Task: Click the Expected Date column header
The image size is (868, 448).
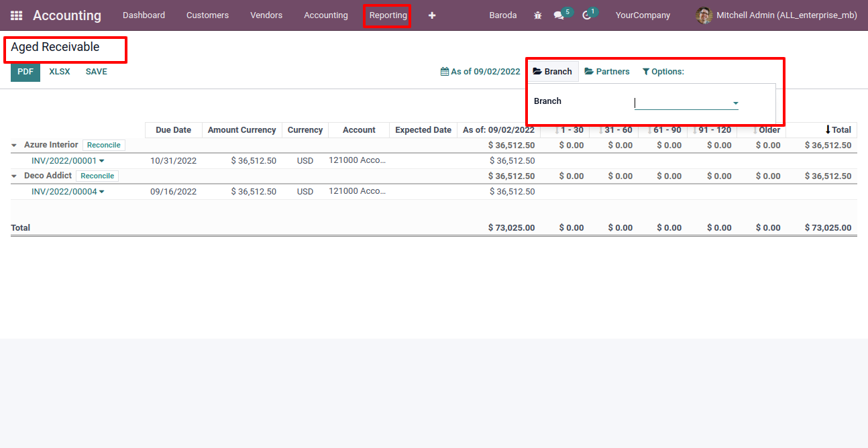Action: point(423,130)
